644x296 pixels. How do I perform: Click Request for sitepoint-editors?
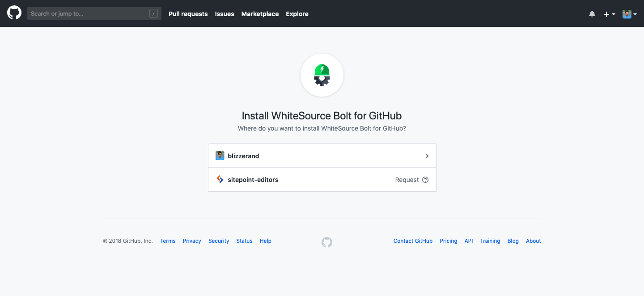[x=407, y=180]
